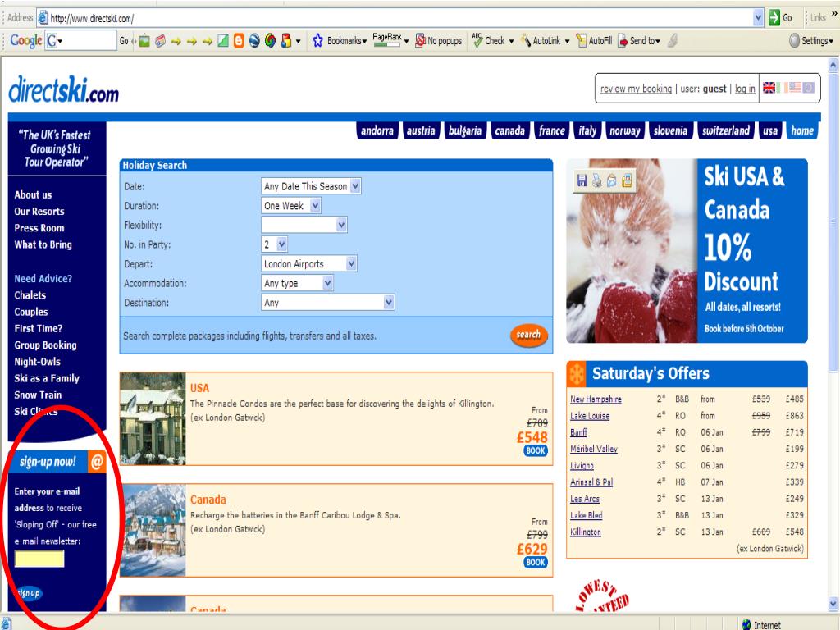Click the Print image icon on the photo
This screenshot has height=630, width=840.
[596, 180]
